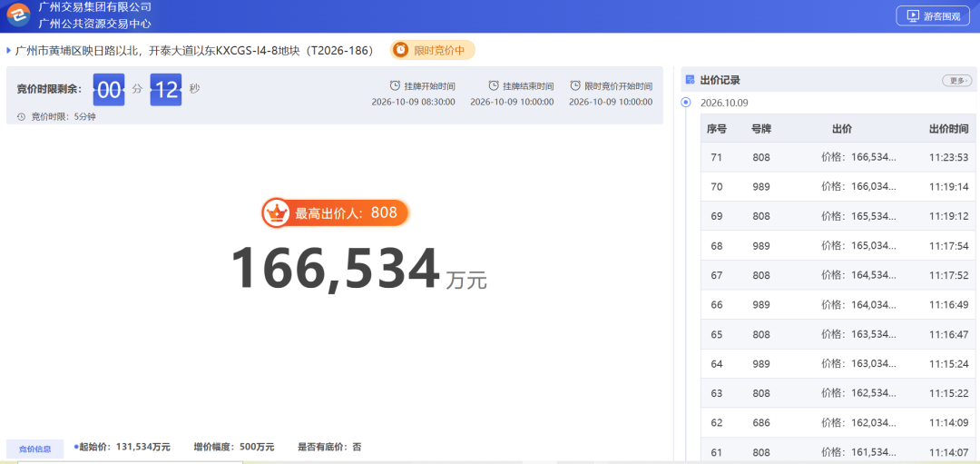
Task: Click the timeline marker beside 2026.10.09
Action: [x=686, y=102]
